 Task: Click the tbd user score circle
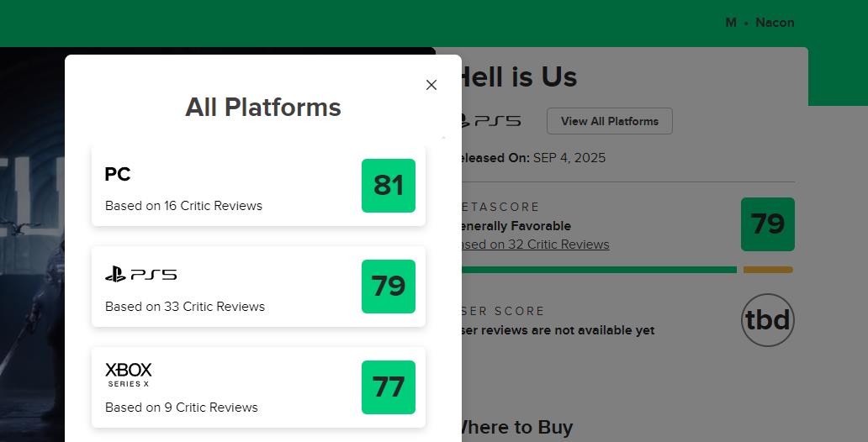pyautogui.click(x=767, y=320)
